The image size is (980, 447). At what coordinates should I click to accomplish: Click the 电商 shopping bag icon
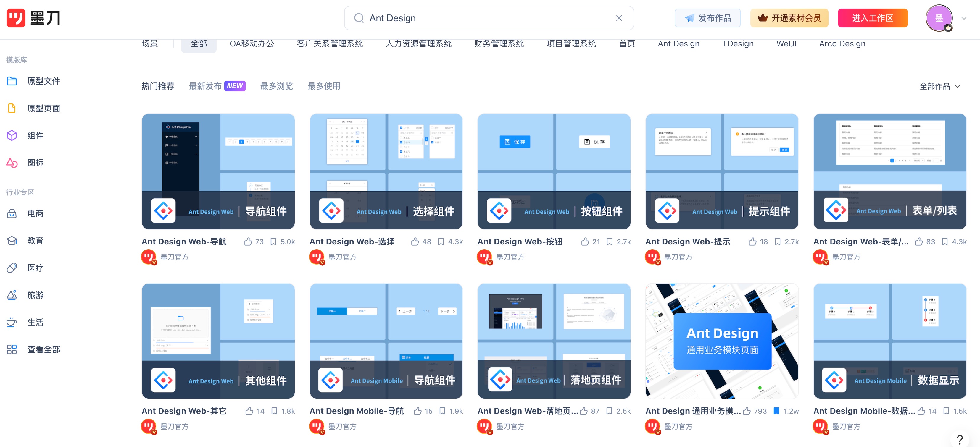[12, 214]
